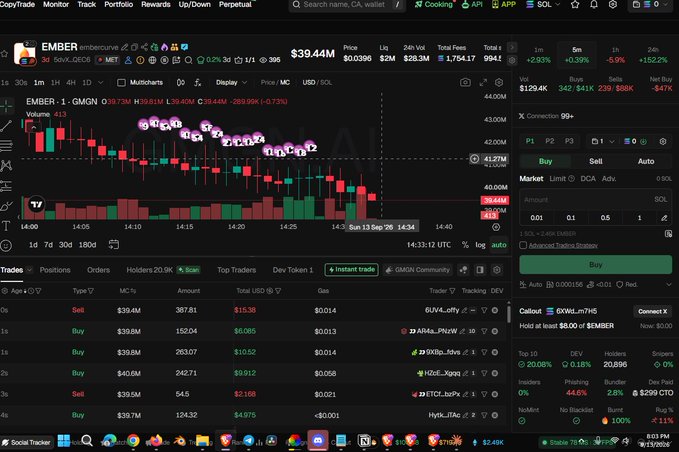Open the purple flame icon beside embercurve
The height and width of the screenshot is (452, 679).
[x=165, y=47]
